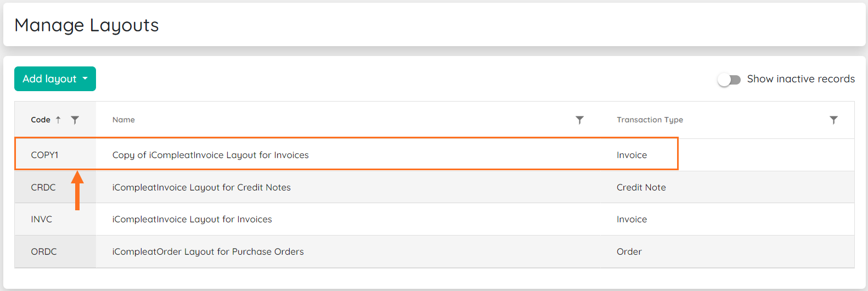Open the Code column filter icon
This screenshot has height=291, width=868.
click(x=75, y=120)
